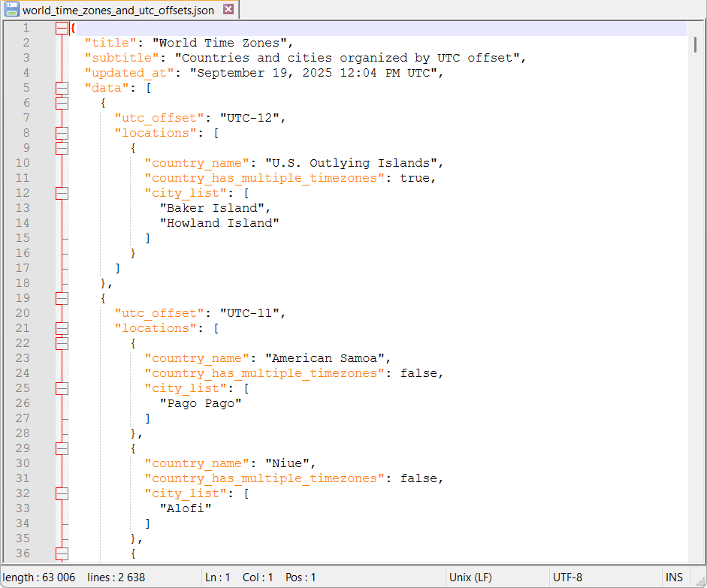Collapse the "city_list" fold on line 25
Viewport: 707px width, 588px height.
coord(62,387)
